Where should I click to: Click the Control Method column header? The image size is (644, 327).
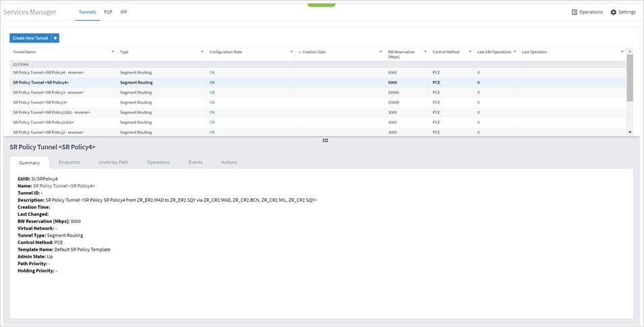pyautogui.click(x=446, y=52)
